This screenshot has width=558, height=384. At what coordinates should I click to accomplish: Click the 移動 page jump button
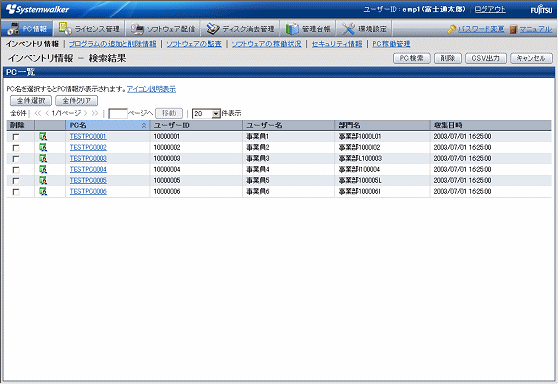click(x=169, y=113)
